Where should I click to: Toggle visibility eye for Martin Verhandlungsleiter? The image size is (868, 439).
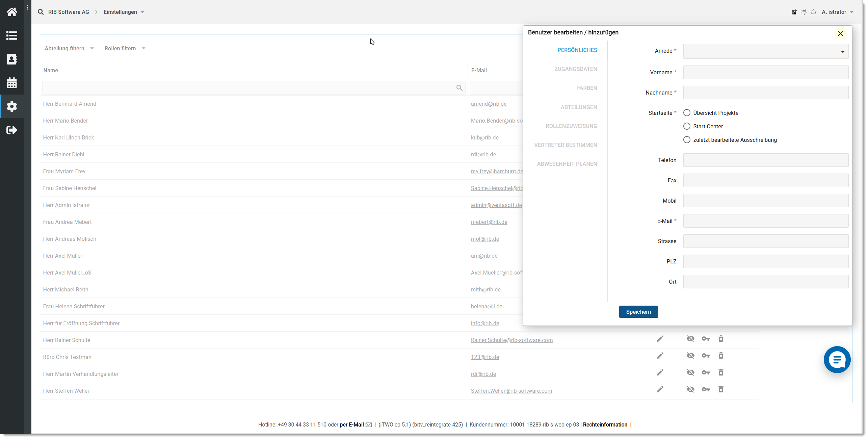point(690,372)
